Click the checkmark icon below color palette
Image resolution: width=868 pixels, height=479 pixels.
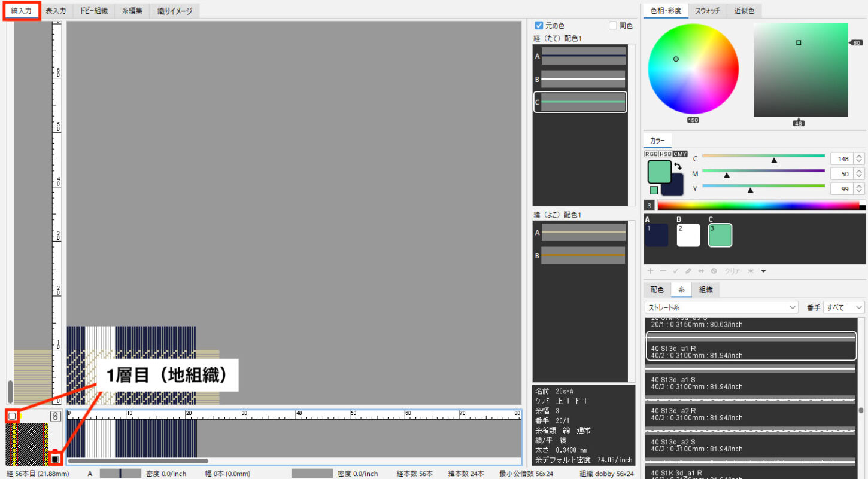[x=676, y=271]
